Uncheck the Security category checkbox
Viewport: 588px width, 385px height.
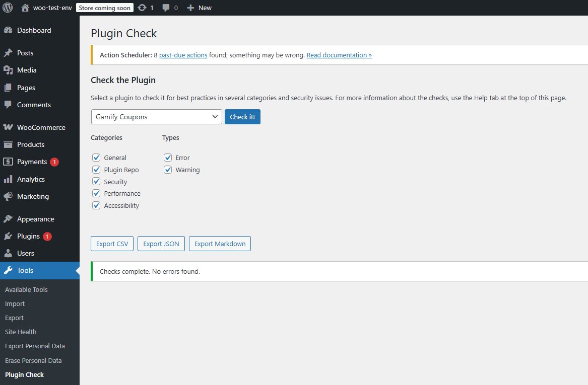point(96,182)
